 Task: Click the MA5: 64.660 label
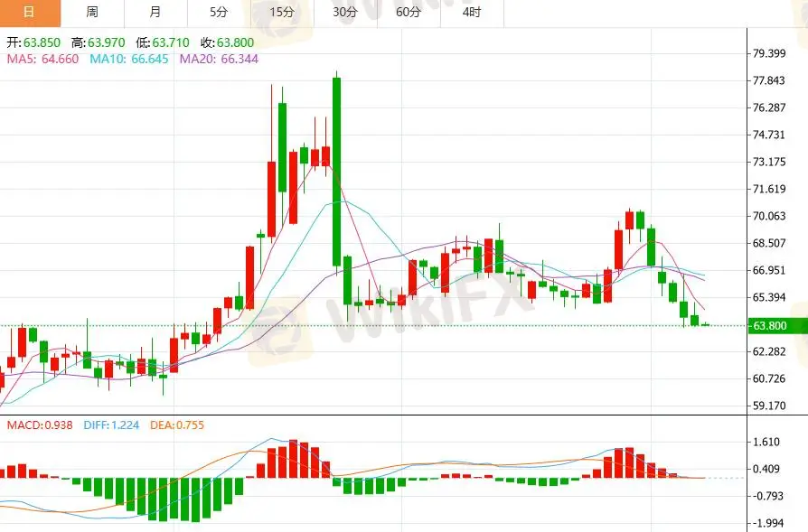[42, 60]
